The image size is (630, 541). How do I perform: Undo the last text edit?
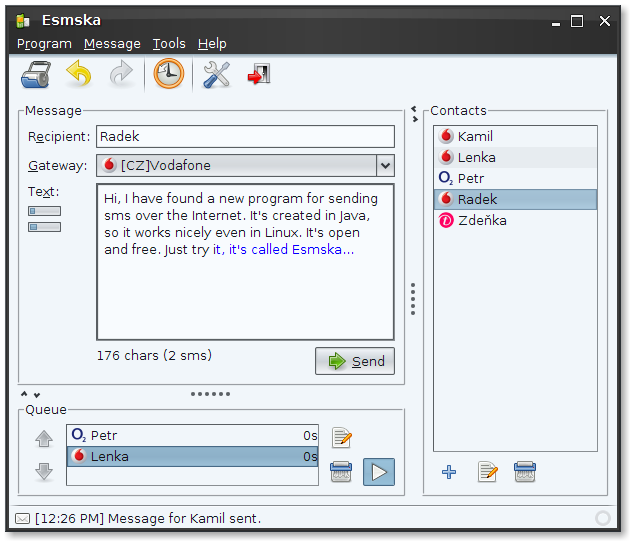[79, 74]
